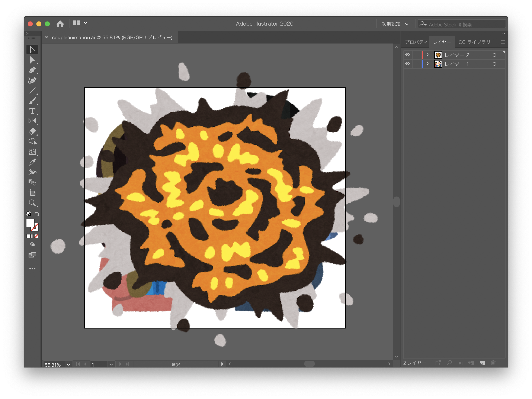532x399 pixels.
Task: Click the create new layer icon
Action: pos(483,363)
